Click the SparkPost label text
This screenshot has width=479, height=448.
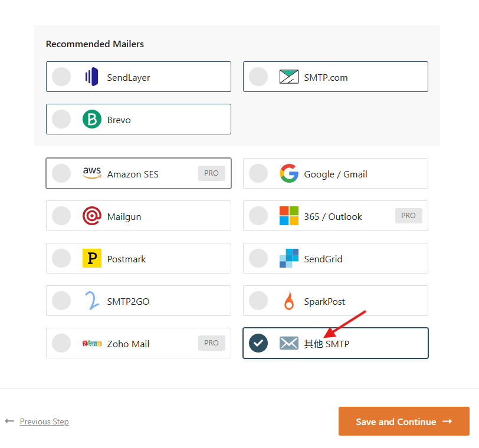324,301
